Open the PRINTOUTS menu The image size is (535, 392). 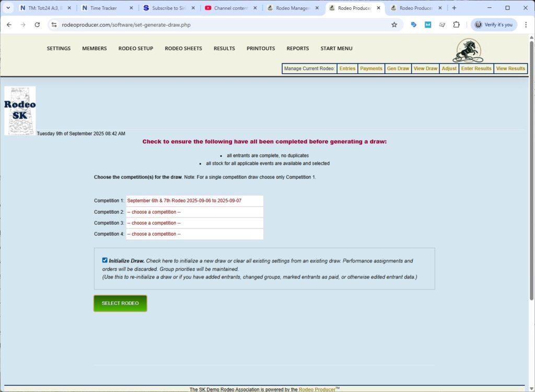(x=261, y=49)
